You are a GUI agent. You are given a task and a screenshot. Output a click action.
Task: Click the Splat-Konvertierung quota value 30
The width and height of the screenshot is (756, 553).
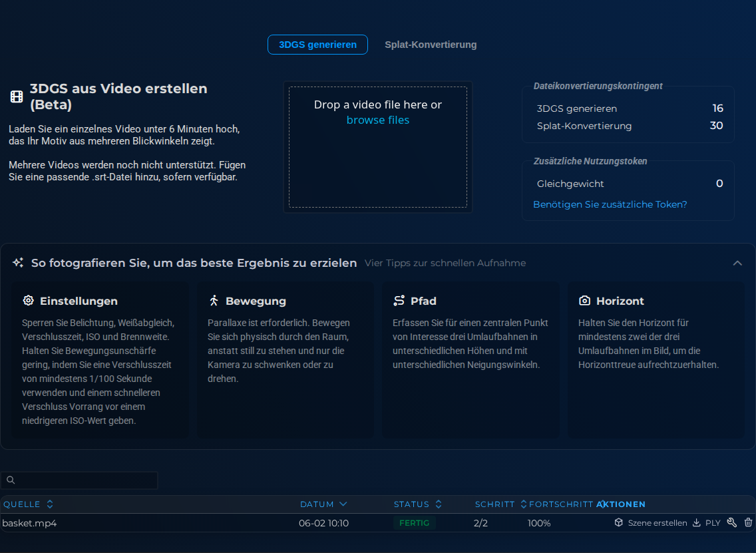(717, 126)
